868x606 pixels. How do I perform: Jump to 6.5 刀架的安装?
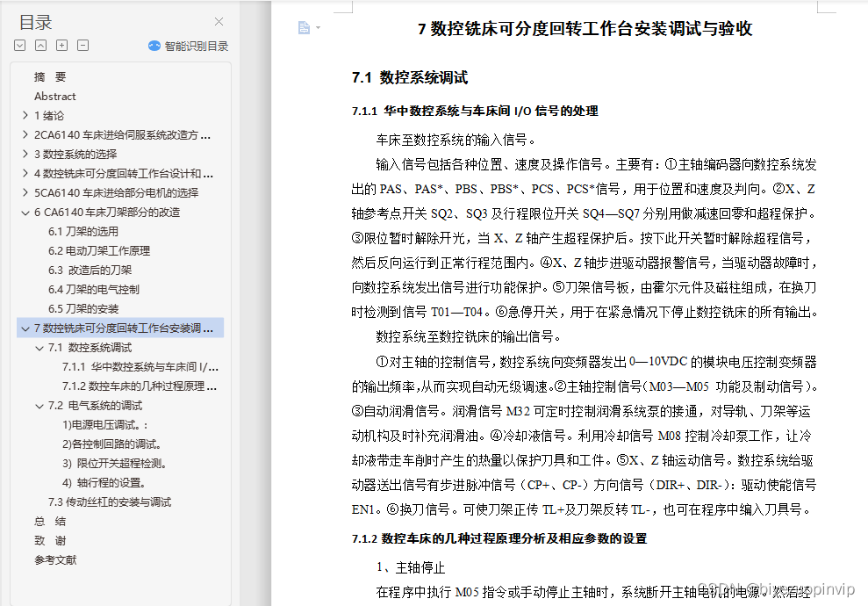83,309
